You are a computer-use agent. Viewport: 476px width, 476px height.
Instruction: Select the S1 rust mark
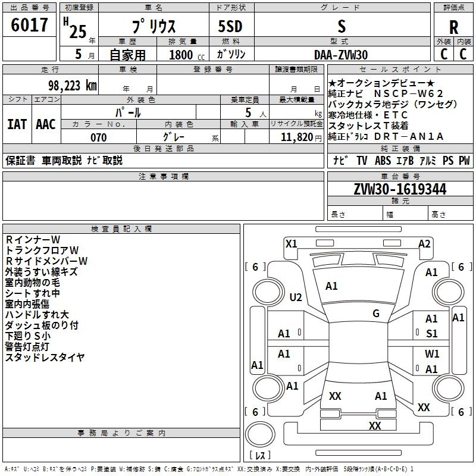pyautogui.click(x=432, y=334)
